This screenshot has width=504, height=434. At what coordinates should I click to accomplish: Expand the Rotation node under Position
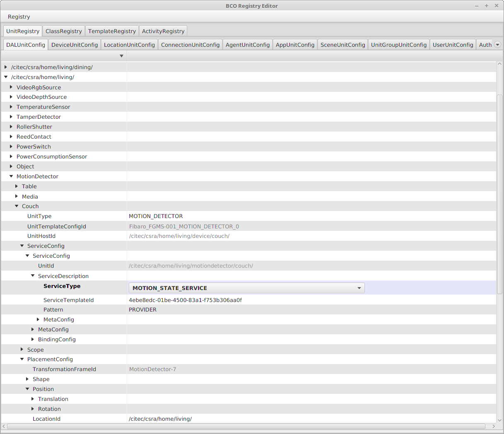tap(33, 409)
